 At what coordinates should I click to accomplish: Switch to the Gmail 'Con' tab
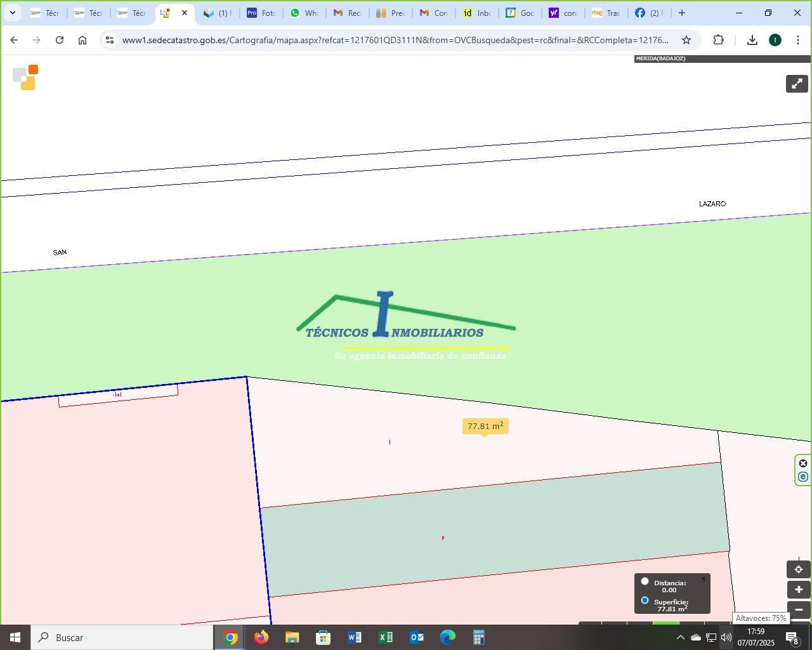tap(433, 13)
